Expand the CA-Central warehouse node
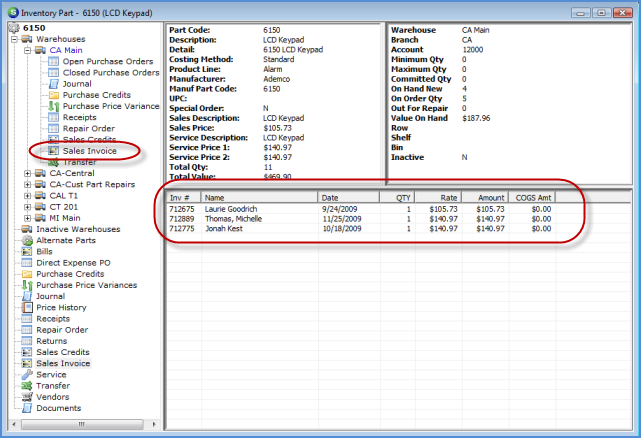 pos(27,173)
